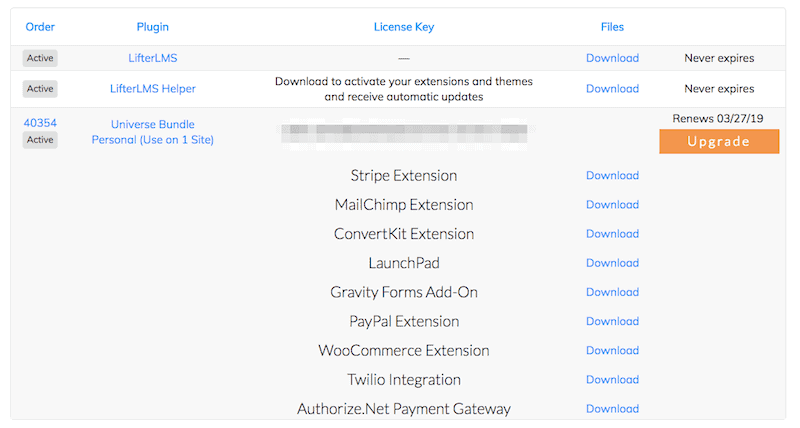
Task: Click the 'Authorize.Net Payment Gateway' label
Action: point(404,409)
